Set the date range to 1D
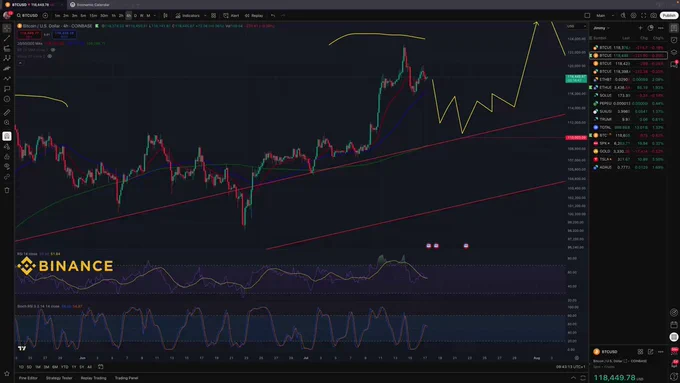 click(x=21, y=367)
